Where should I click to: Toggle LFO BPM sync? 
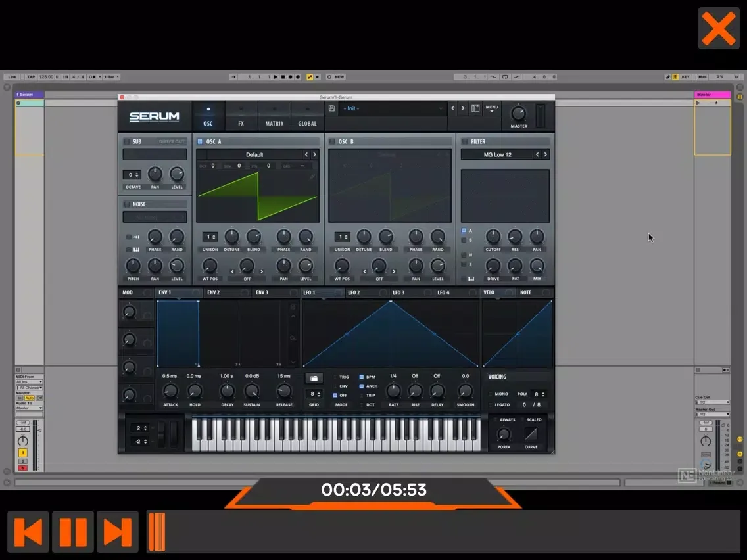362,377
